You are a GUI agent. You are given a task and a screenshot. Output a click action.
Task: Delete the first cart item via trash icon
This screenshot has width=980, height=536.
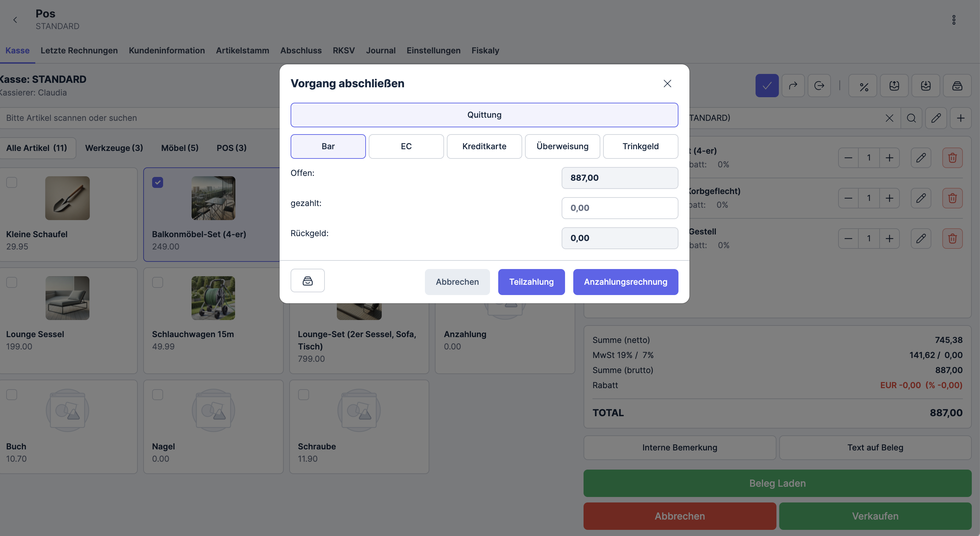point(952,158)
